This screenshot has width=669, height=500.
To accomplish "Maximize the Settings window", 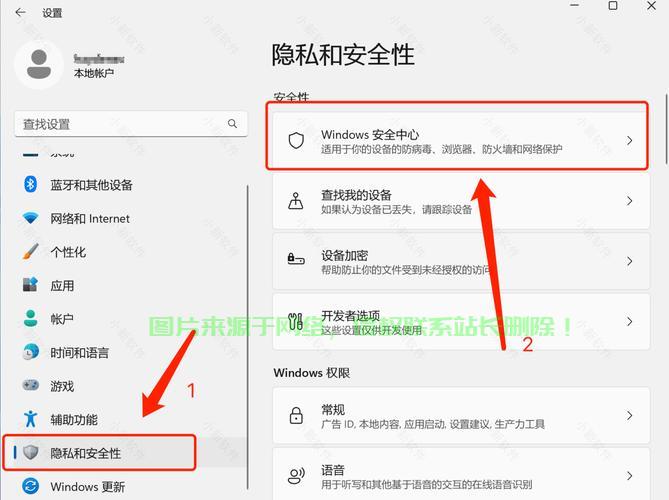I will pyautogui.click(x=613, y=6).
